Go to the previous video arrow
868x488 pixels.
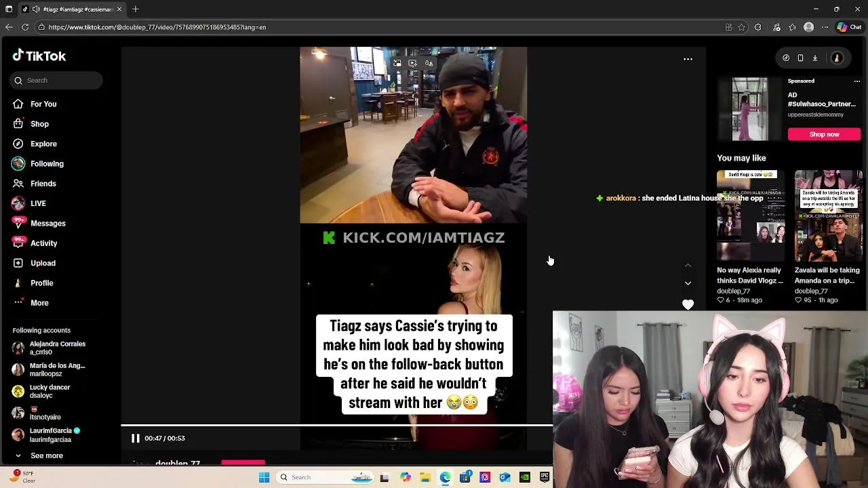click(688, 266)
